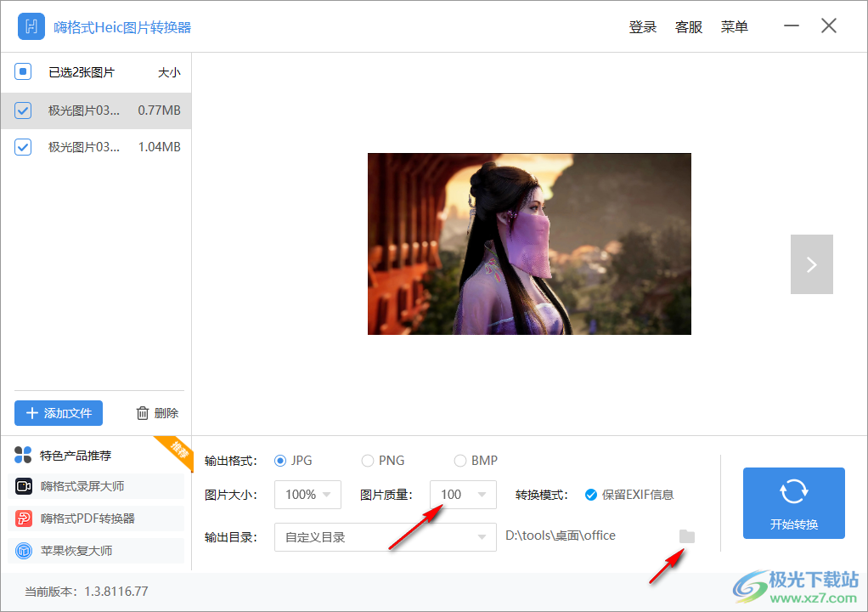Click the output path D:\tools\桌面\office

[561, 535]
